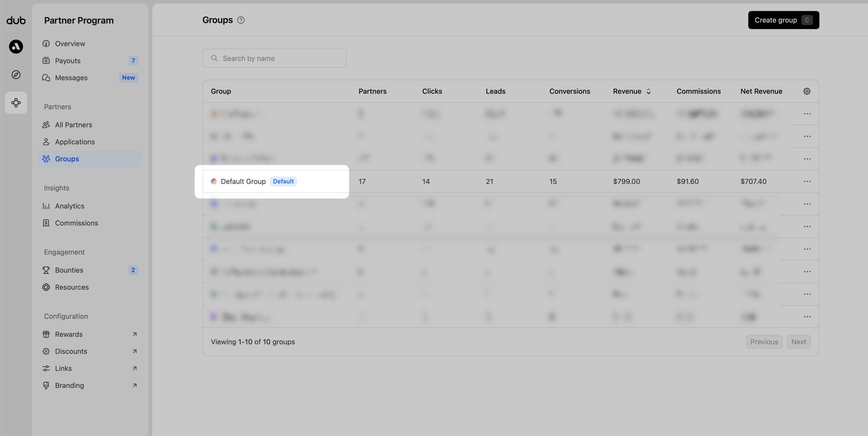Click the dub logo icon
Screen dimensions: 868x436
click(16, 21)
